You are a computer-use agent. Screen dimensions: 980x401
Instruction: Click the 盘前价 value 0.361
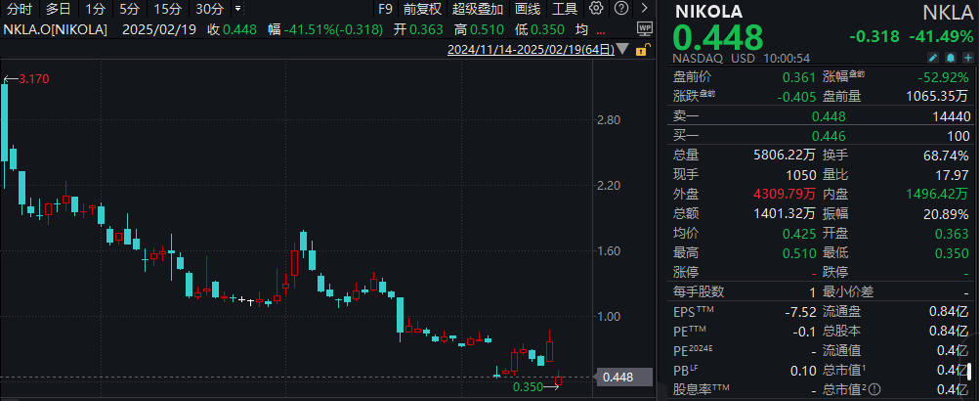(x=799, y=77)
